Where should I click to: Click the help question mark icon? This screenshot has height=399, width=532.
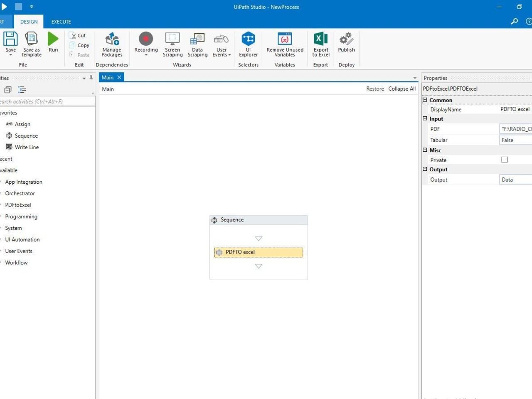(529, 21)
